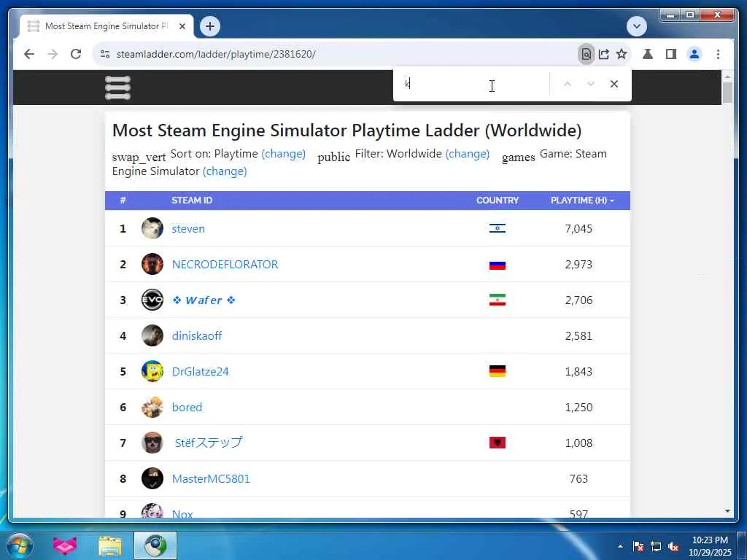This screenshot has height=560, width=747.
Task: Open DrGlatze24 profile link
Action: [x=200, y=372]
